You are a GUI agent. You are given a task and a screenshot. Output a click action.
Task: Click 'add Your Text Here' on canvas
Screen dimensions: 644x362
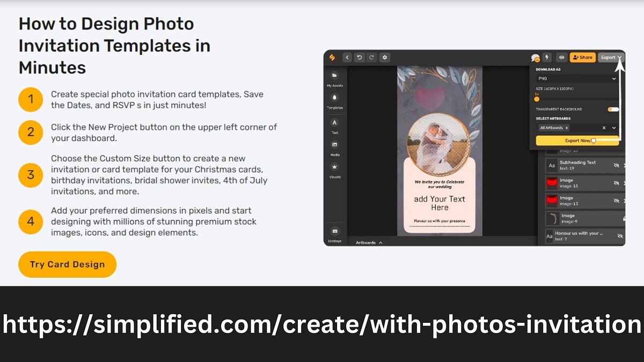tap(440, 203)
